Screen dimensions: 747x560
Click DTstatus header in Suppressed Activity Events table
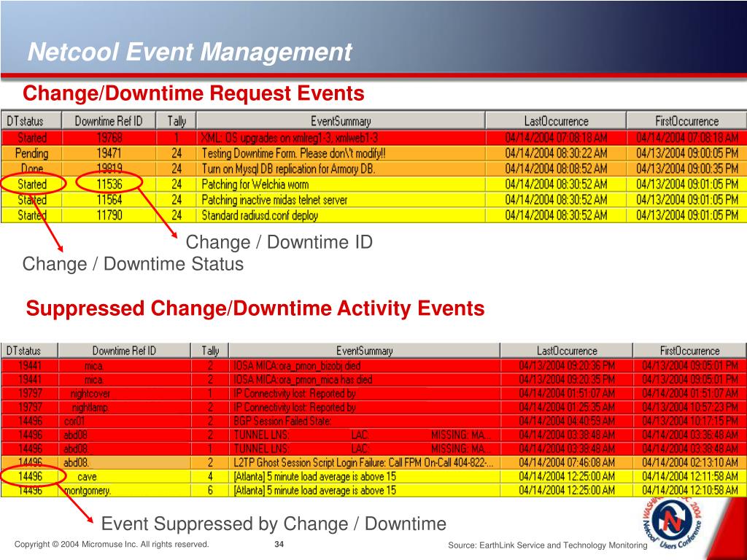pos(29,351)
